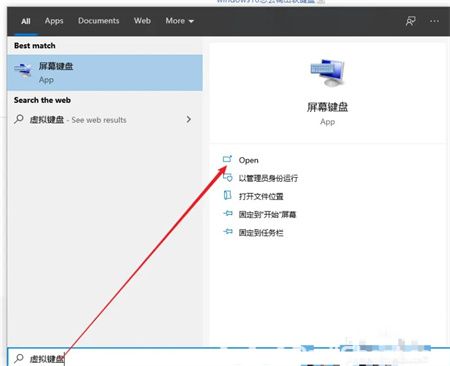Click Open to launch the app

(248, 160)
